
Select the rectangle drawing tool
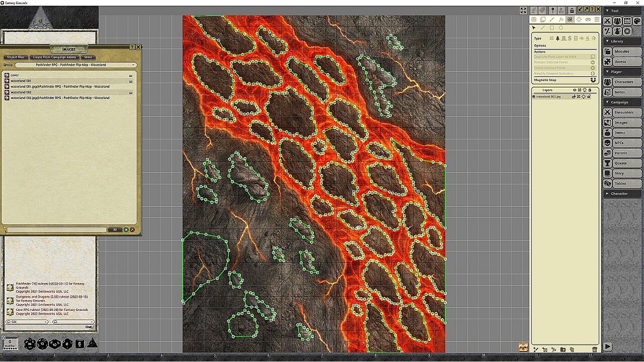551,28
